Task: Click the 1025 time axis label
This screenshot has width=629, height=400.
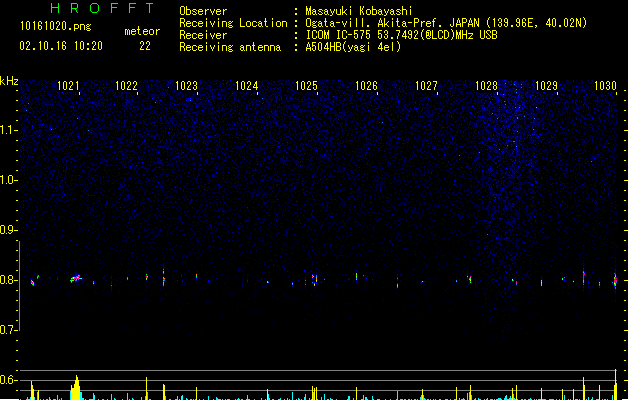Action: 306,86
